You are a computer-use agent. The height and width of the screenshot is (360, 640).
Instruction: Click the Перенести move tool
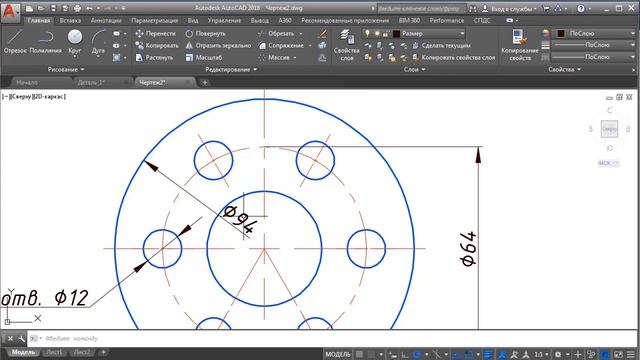click(x=156, y=33)
